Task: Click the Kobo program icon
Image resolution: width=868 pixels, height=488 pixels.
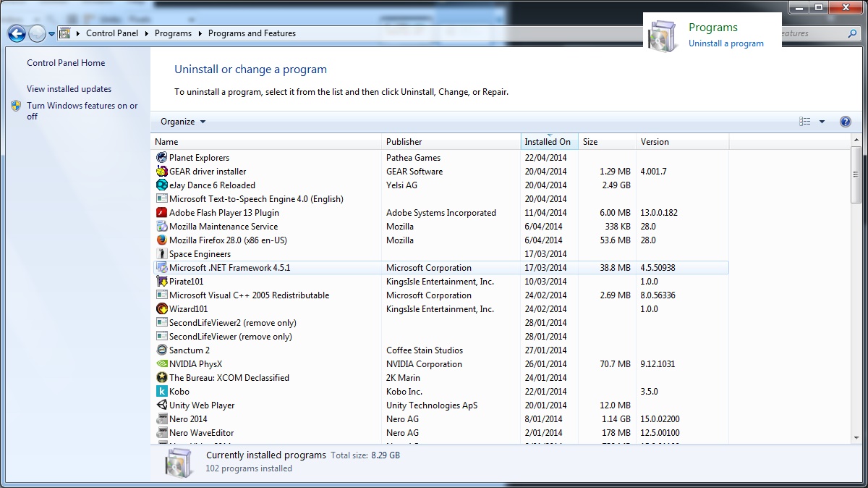Action: tap(162, 392)
